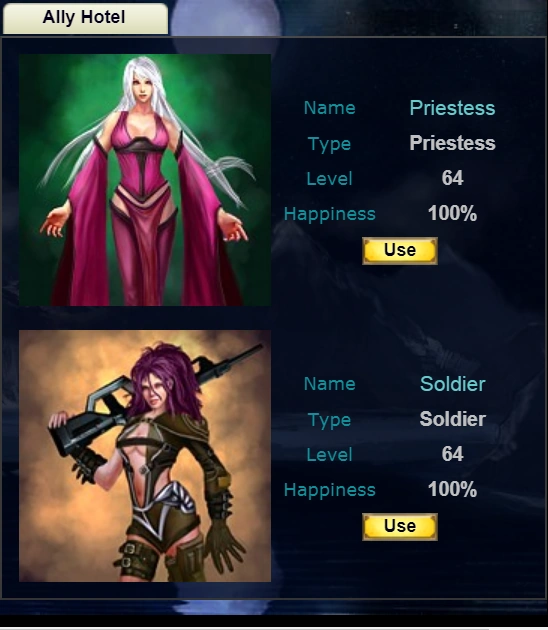Click Use button for the Soldier

pos(400,527)
